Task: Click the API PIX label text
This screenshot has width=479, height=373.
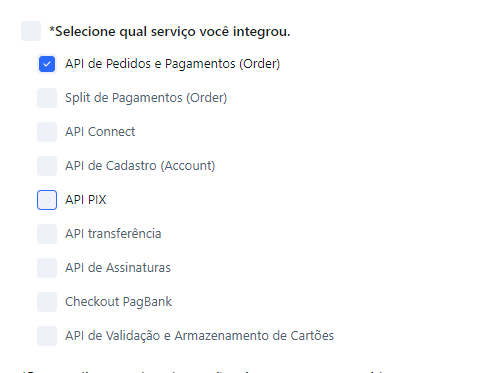Action: point(86,200)
